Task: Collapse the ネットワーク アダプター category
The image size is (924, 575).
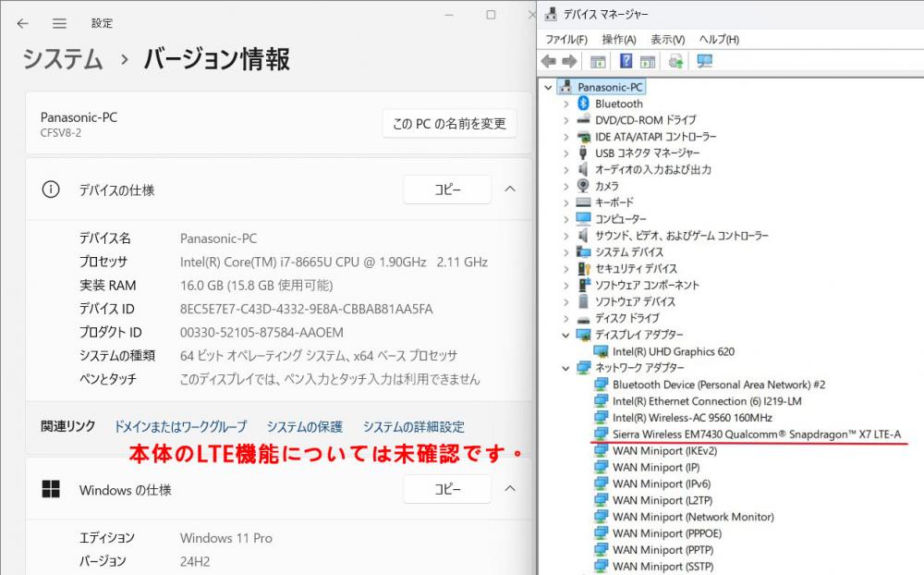Action: pyautogui.click(x=565, y=368)
